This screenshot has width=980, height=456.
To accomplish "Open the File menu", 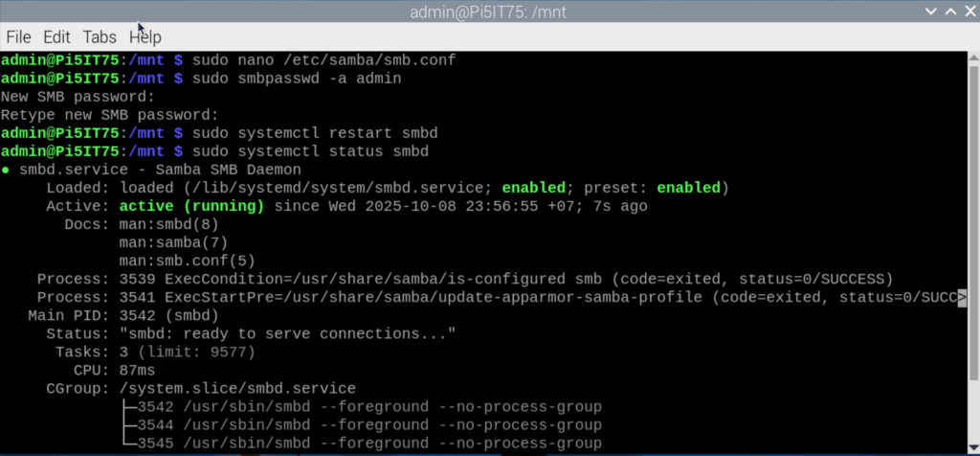I will 18,37.
